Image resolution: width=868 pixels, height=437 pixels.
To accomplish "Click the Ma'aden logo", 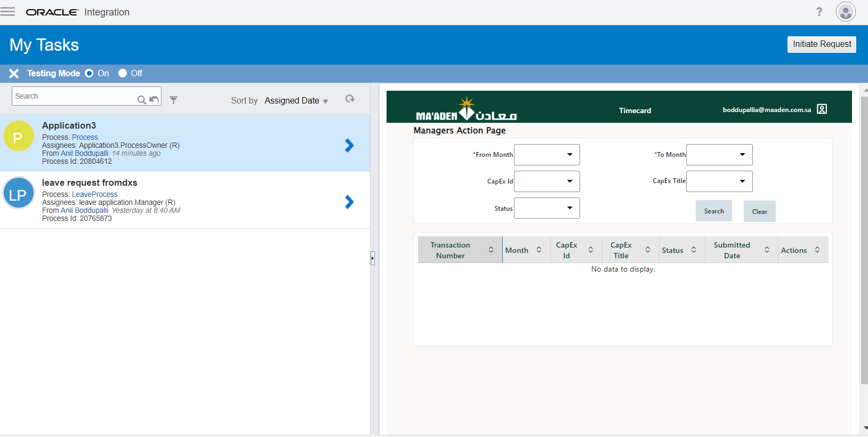I will pyautogui.click(x=467, y=109).
